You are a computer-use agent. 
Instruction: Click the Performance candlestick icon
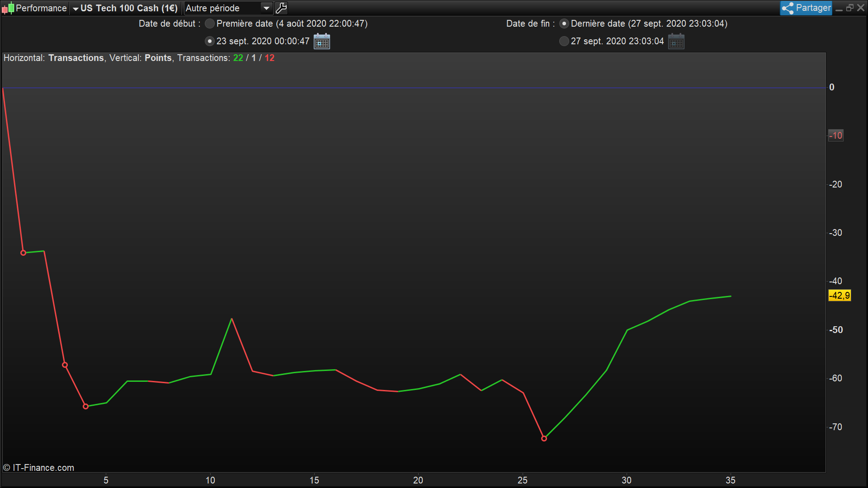(x=8, y=8)
